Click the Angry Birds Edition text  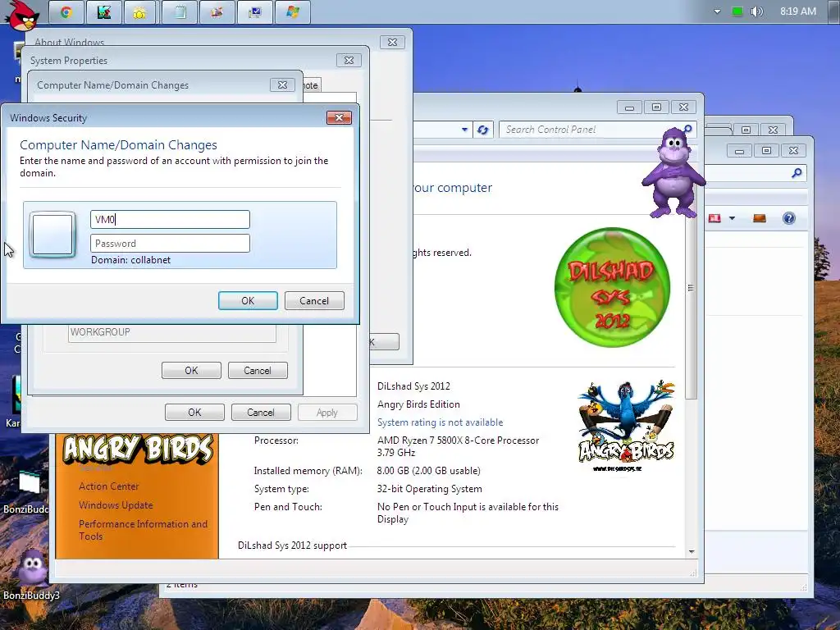(418, 404)
